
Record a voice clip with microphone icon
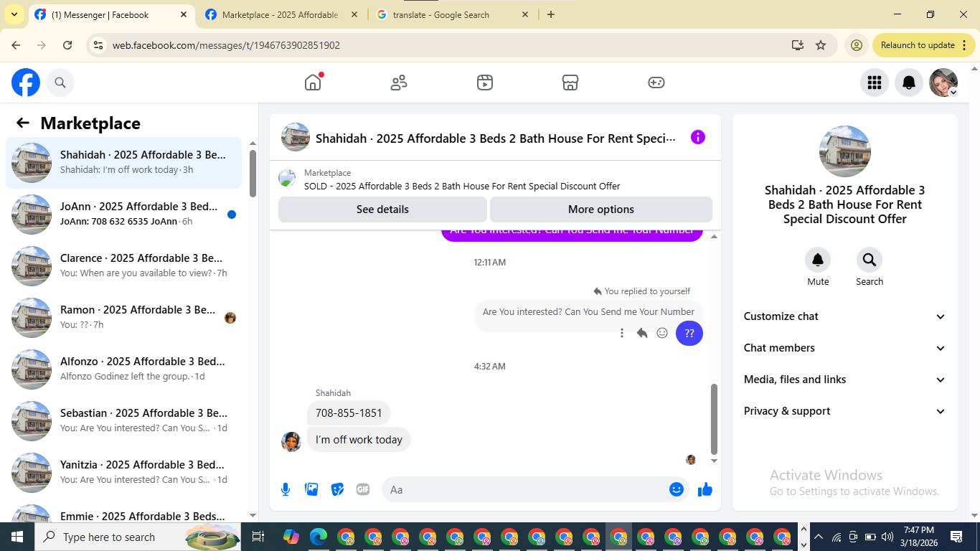pyautogui.click(x=286, y=489)
